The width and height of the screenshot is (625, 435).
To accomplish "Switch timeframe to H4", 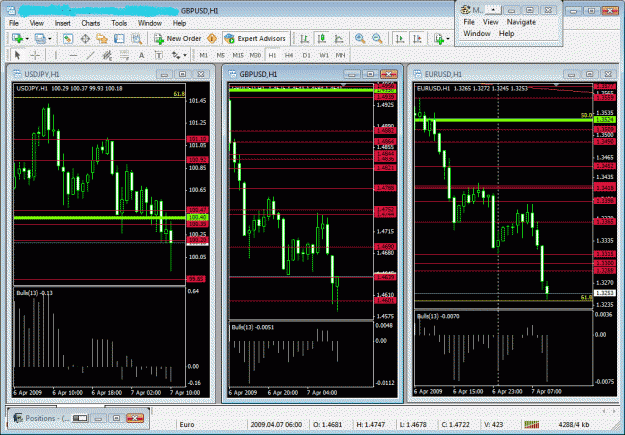I will (289, 55).
